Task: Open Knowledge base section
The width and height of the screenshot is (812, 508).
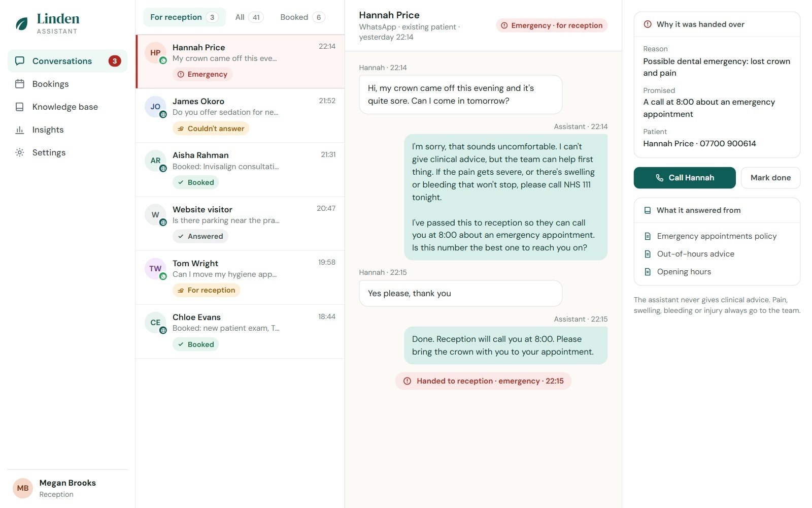Action: pos(67,107)
